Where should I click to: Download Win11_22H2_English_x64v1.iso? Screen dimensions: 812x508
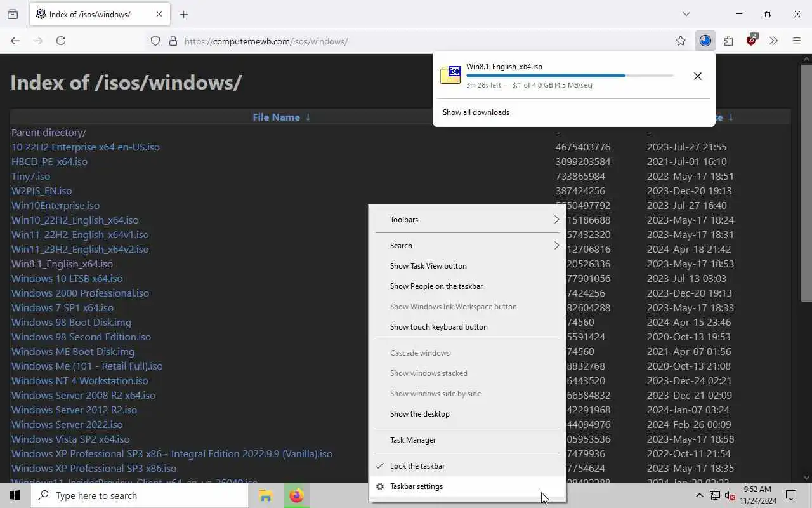coord(80,234)
